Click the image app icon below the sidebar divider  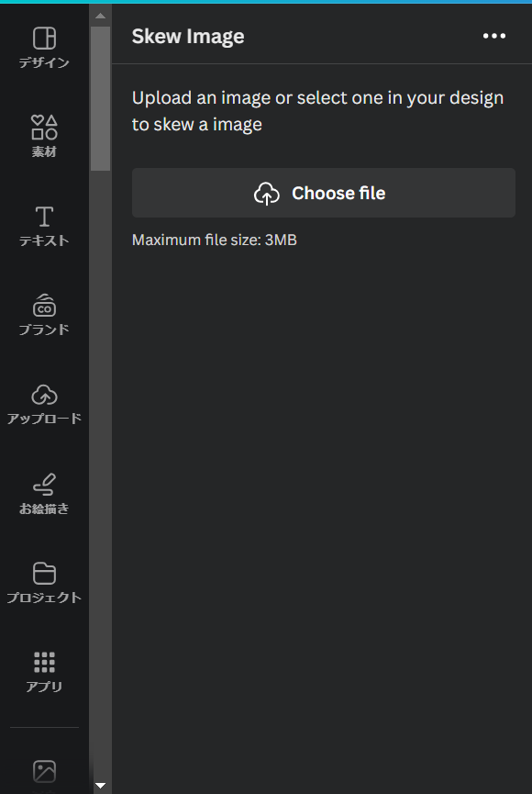pos(44,772)
